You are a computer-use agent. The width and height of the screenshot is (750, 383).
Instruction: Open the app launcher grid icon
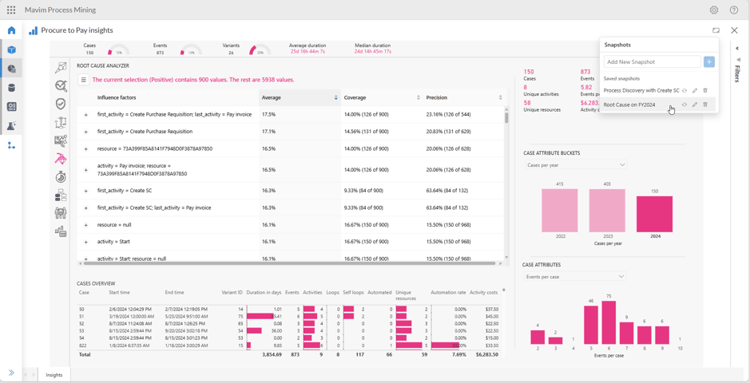point(11,10)
